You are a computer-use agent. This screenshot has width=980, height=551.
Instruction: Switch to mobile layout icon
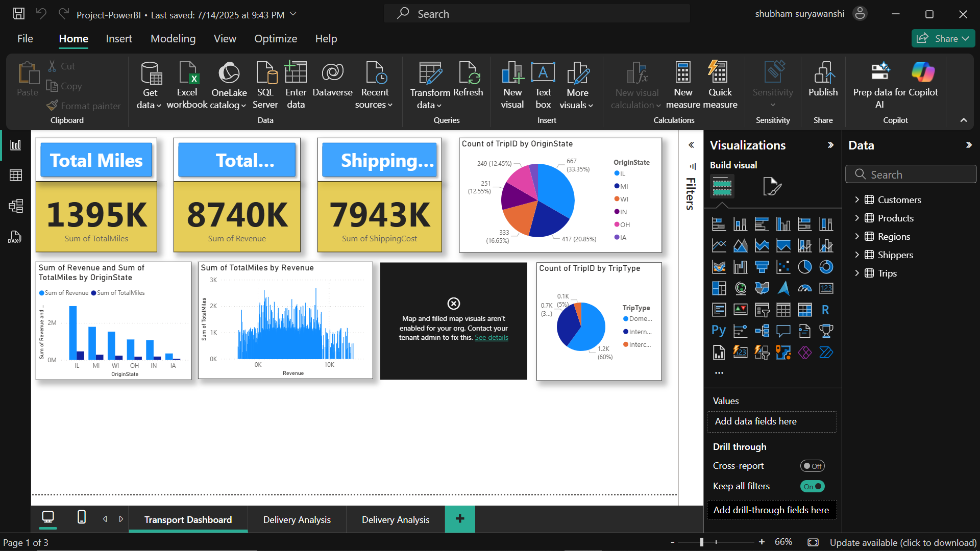[82, 517]
